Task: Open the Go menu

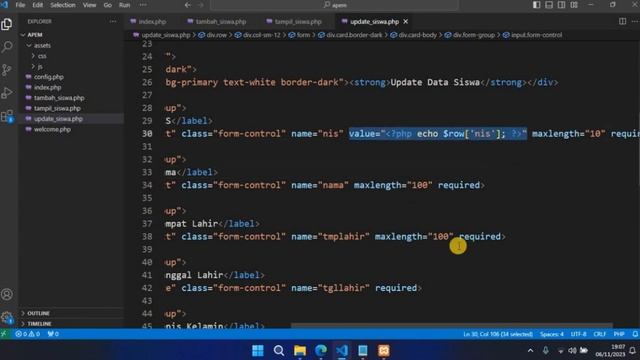Action: click(x=107, y=5)
